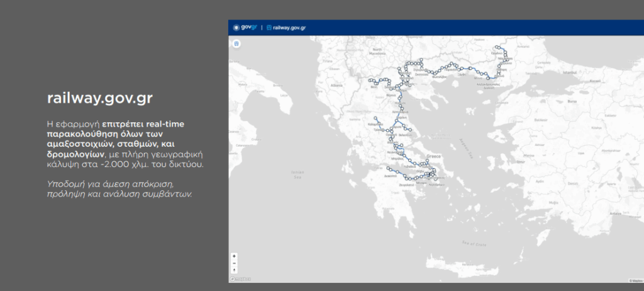The image size is (644, 291).
Task: Select the Καλαμπάκα station marker
Action: coord(375,118)
